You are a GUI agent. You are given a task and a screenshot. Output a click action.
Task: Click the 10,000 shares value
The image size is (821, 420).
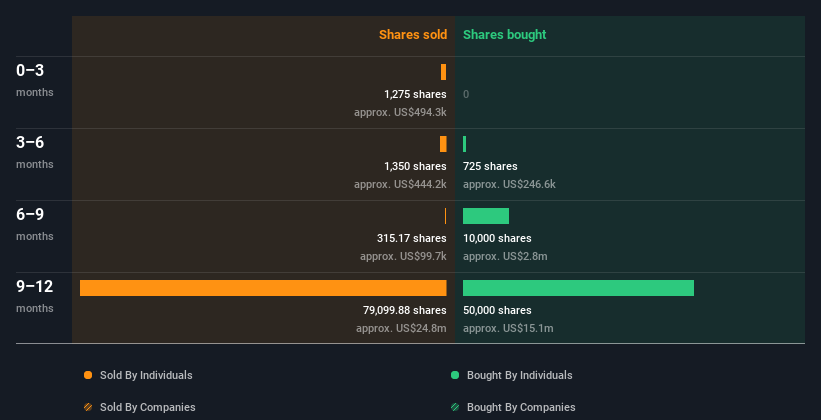[497, 238]
